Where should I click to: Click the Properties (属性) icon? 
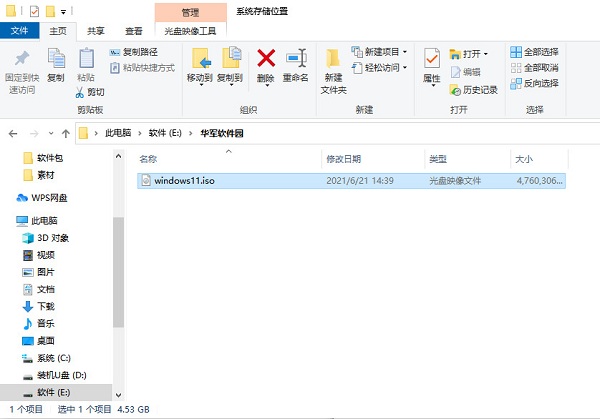(x=432, y=59)
